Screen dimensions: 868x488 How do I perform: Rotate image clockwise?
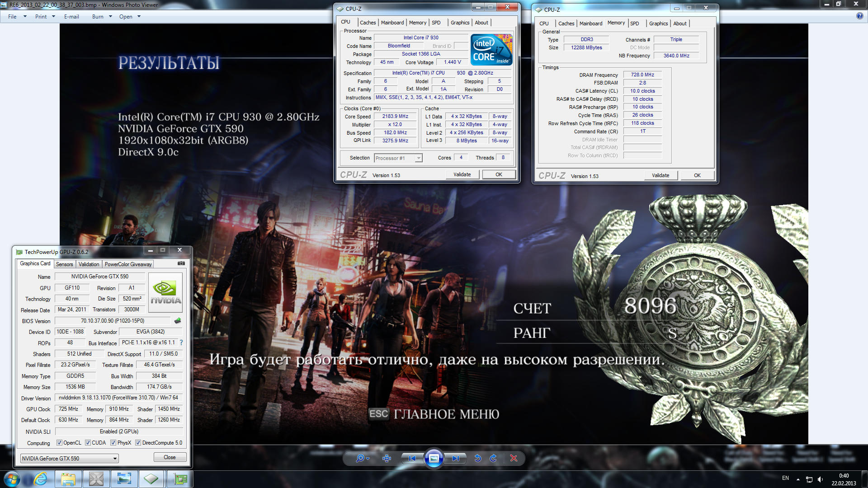[x=493, y=458]
